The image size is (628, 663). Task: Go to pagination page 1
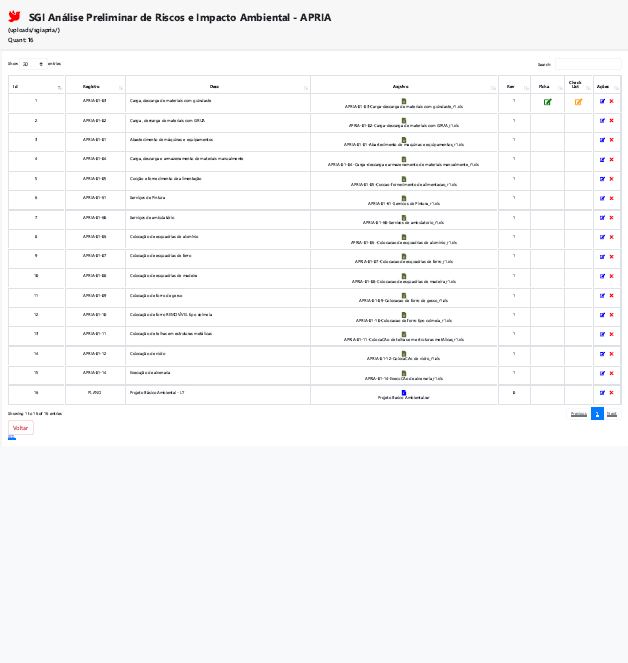pos(597,413)
